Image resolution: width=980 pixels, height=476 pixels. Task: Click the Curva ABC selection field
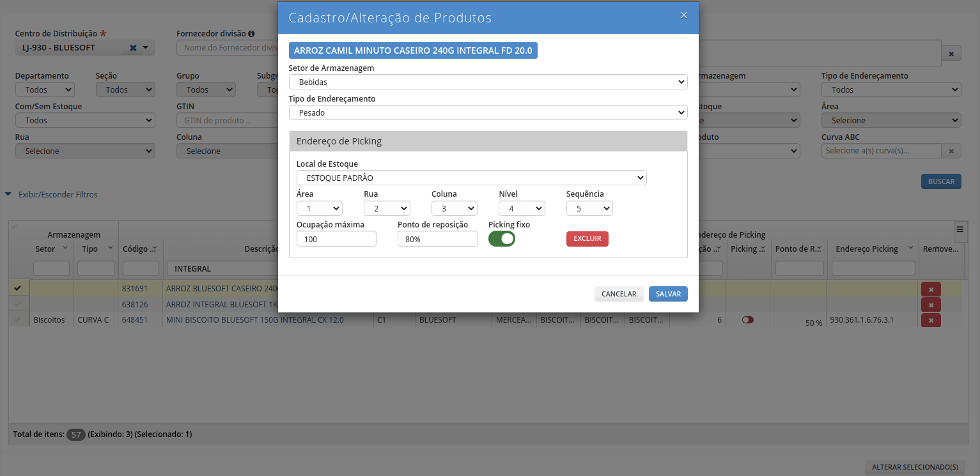click(881, 151)
